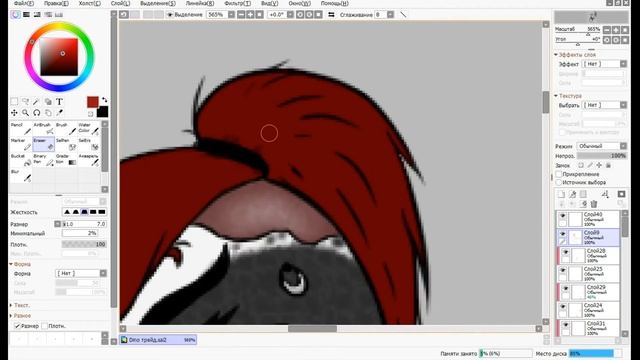The image size is (640, 360).
Task: Toggle visibility of layer Слой25
Action: [562, 270]
